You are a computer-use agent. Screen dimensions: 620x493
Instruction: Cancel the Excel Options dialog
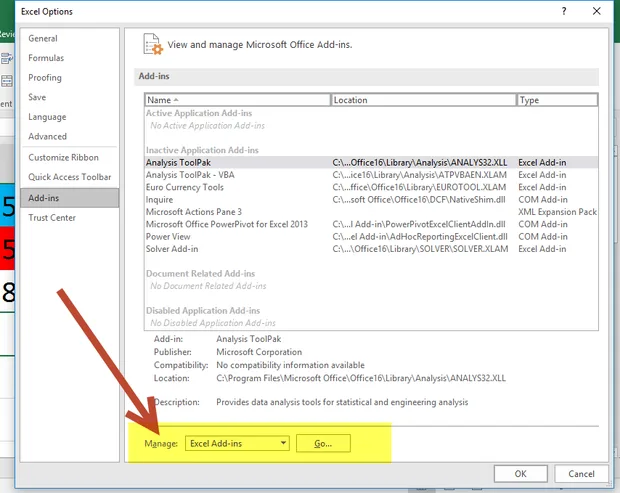(x=581, y=474)
